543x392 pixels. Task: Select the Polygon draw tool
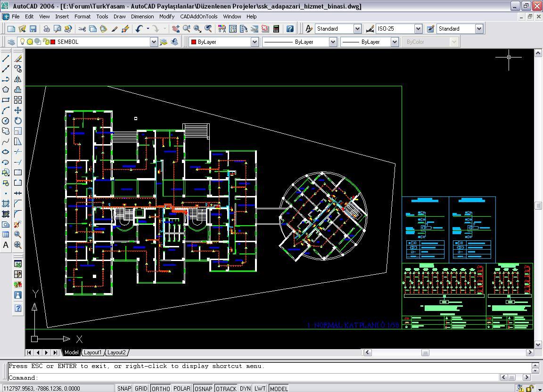pos(6,90)
